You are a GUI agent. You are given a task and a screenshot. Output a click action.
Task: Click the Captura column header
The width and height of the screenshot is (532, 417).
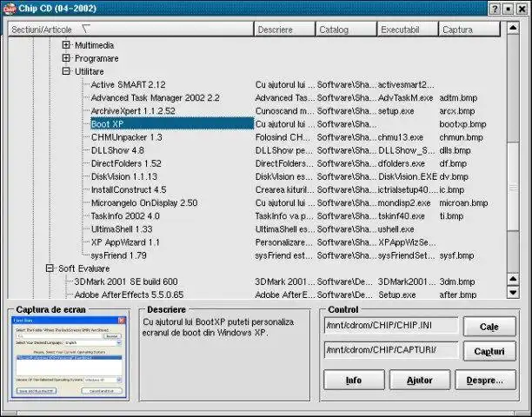click(x=469, y=30)
